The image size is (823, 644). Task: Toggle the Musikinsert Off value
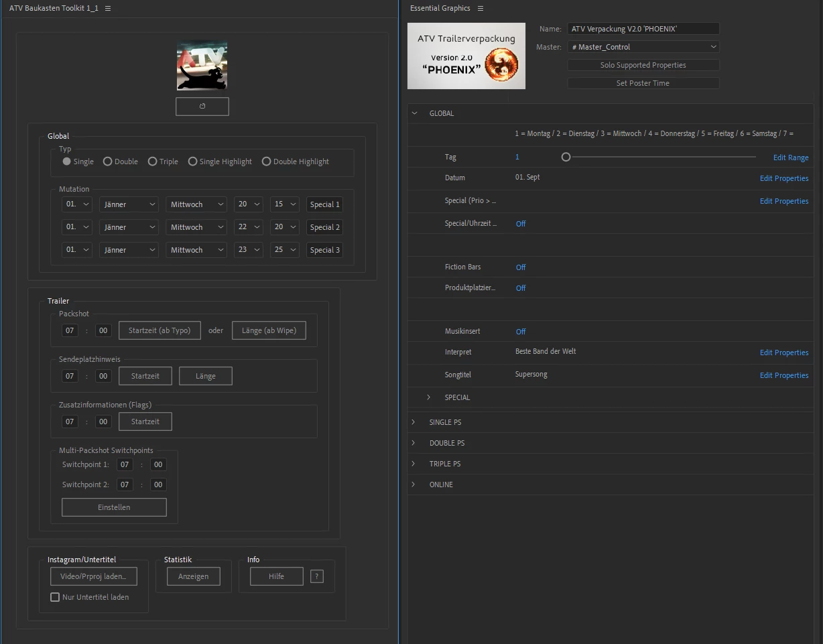click(x=521, y=332)
